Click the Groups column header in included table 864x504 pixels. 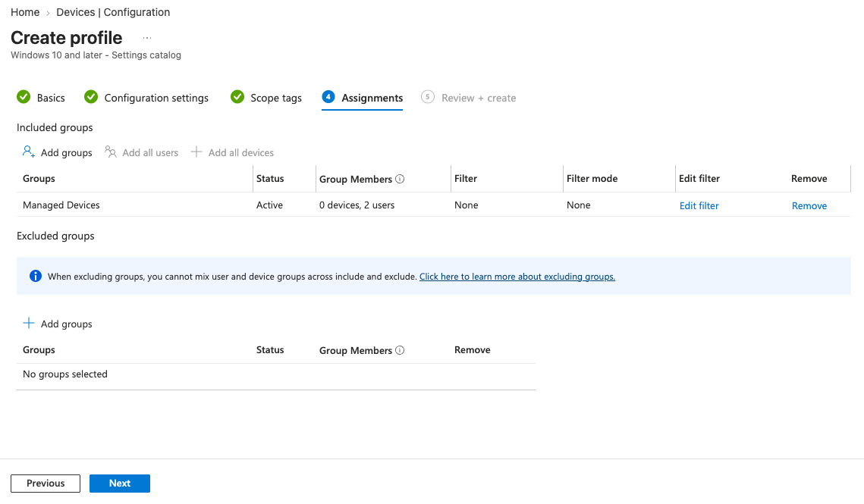pyautogui.click(x=39, y=178)
